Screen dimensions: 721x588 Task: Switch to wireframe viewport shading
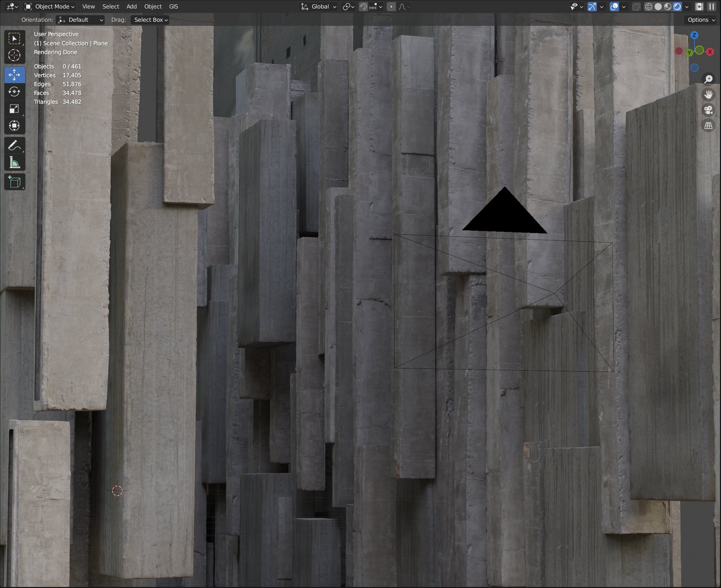click(648, 7)
